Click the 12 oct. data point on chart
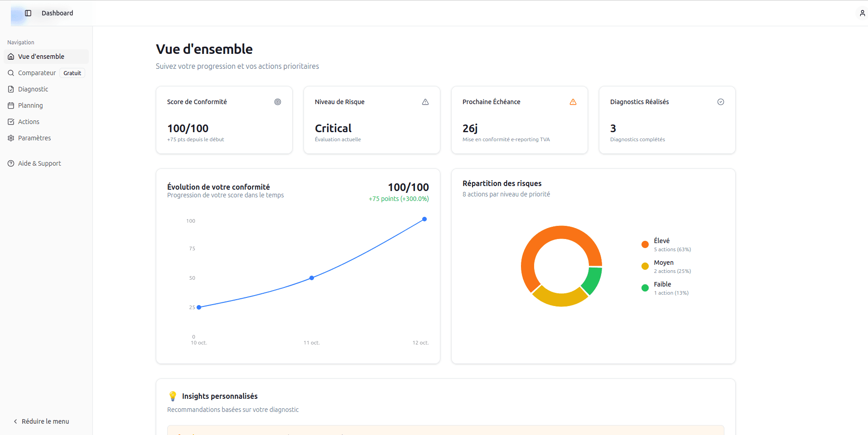This screenshot has height=435, width=868. click(x=424, y=219)
